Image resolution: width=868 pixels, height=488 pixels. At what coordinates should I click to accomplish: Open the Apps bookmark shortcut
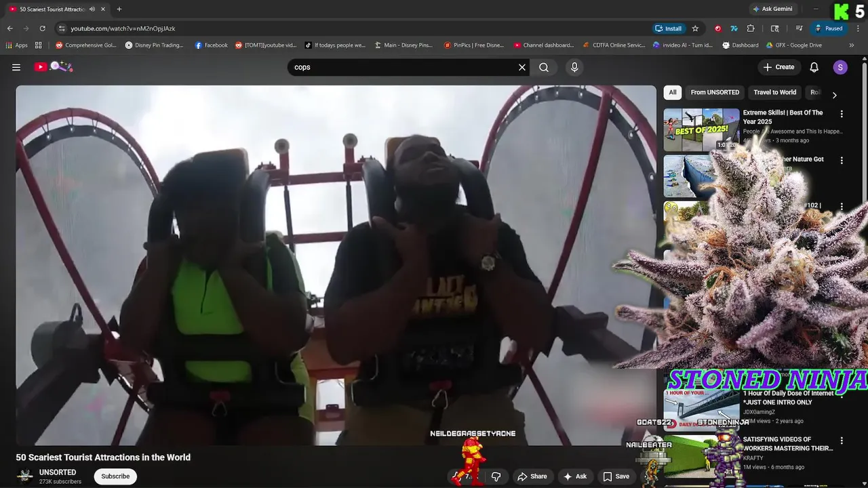click(17, 45)
